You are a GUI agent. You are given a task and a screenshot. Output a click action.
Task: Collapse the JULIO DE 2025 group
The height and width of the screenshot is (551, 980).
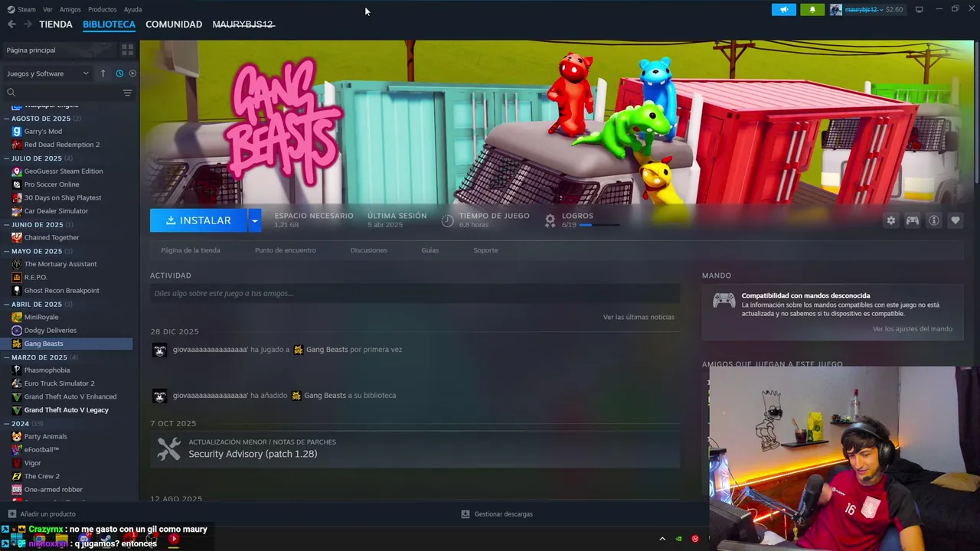(6, 158)
